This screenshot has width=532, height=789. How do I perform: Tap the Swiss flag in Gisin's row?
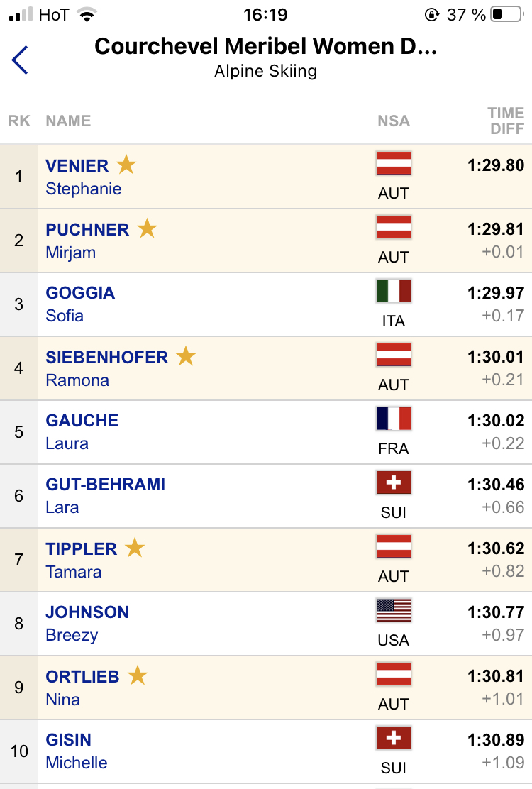coord(393,738)
